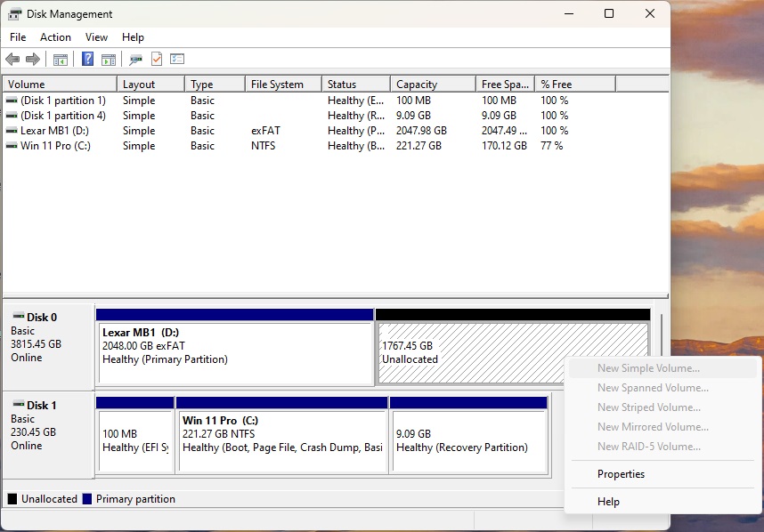Screen dimensions: 764x532
Task: Select the (Disk 1 partition 4) volume row
Action: [312, 116]
